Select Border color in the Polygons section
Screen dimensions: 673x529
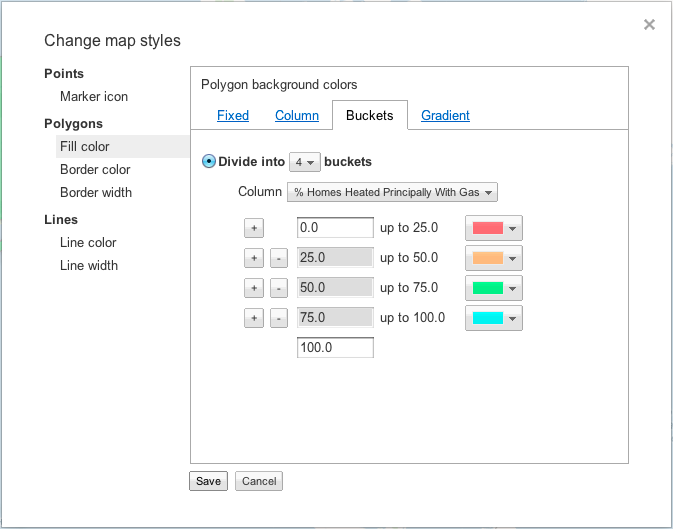95,169
